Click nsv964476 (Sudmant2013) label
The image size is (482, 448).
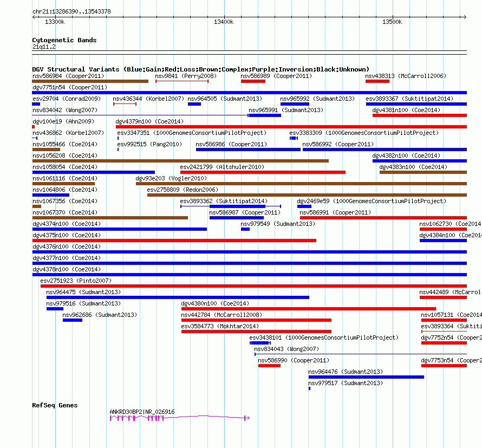tap(346, 372)
